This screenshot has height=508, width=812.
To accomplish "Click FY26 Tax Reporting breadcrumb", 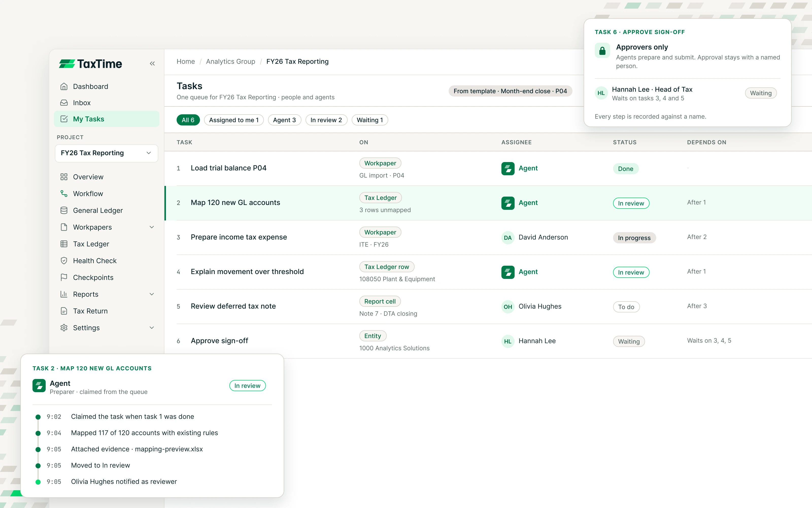I will (297, 61).
